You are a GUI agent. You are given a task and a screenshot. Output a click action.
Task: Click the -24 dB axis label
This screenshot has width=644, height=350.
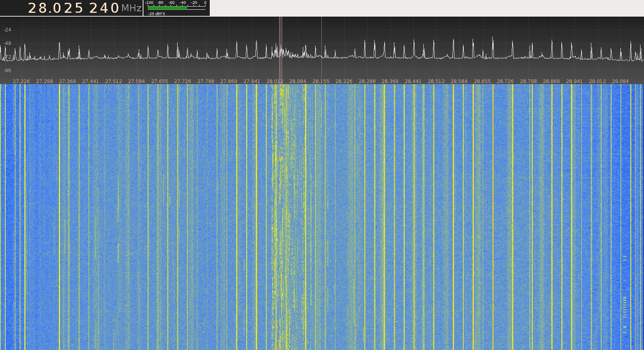pos(7,30)
